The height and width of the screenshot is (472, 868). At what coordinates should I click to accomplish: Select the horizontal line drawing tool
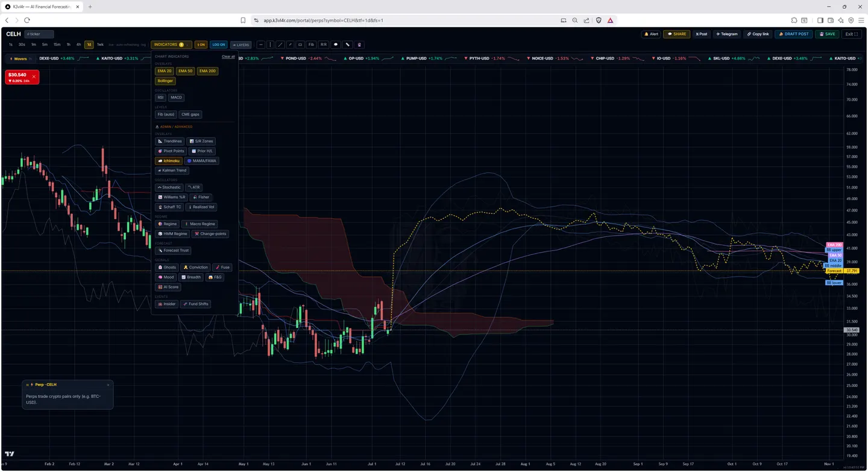(260, 45)
